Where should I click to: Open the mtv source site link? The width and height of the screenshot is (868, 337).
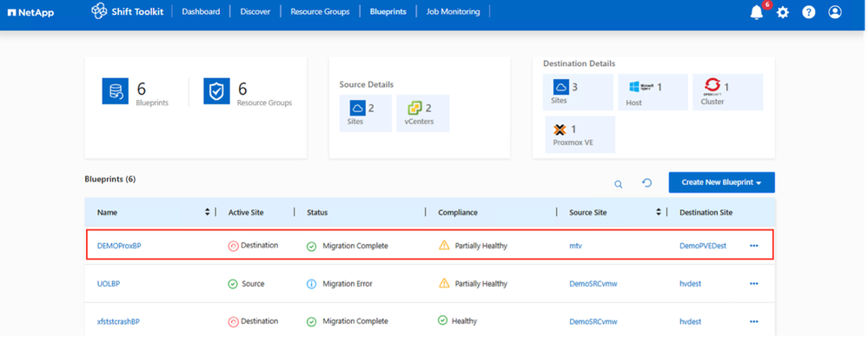pyautogui.click(x=576, y=246)
